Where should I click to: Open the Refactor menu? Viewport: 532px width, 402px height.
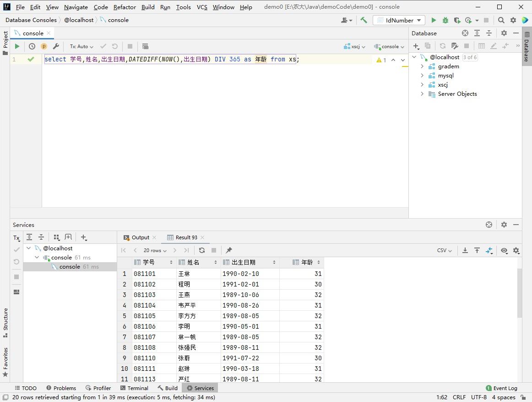(125, 7)
